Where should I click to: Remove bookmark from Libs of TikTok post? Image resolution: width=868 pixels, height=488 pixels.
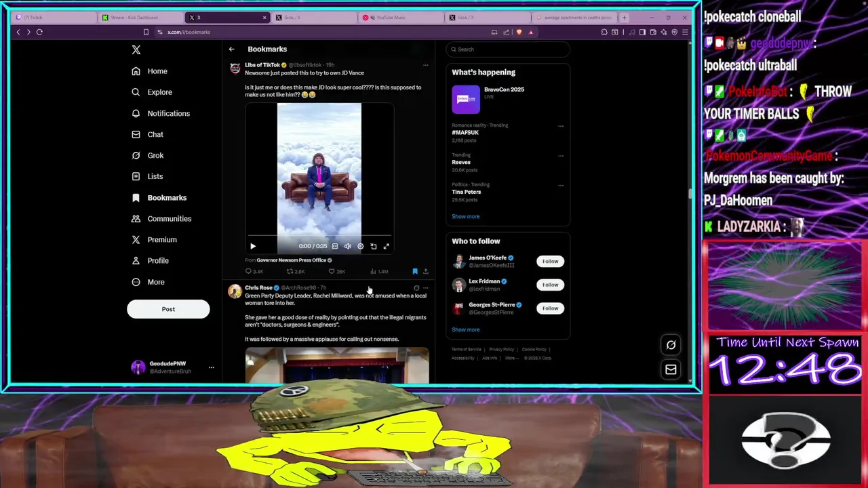(415, 272)
